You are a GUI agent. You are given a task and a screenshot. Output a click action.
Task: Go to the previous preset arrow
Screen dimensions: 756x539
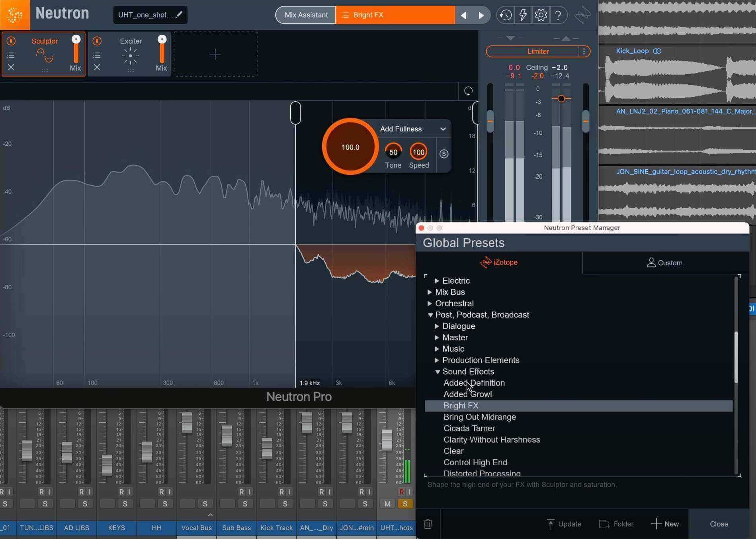tap(463, 15)
